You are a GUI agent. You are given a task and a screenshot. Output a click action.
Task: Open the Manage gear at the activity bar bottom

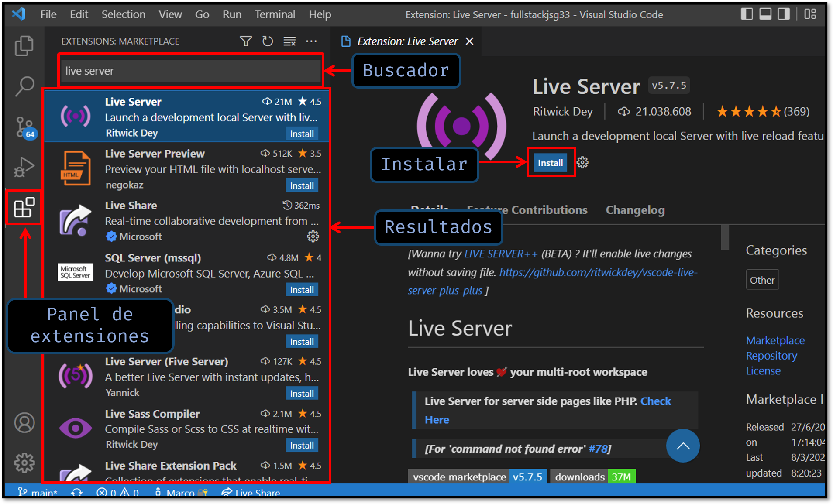pos(24,463)
